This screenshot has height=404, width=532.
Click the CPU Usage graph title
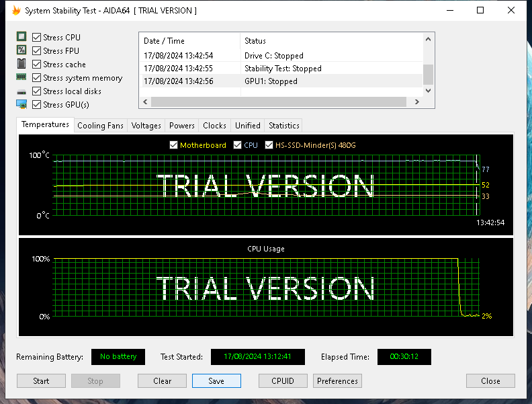pos(266,249)
